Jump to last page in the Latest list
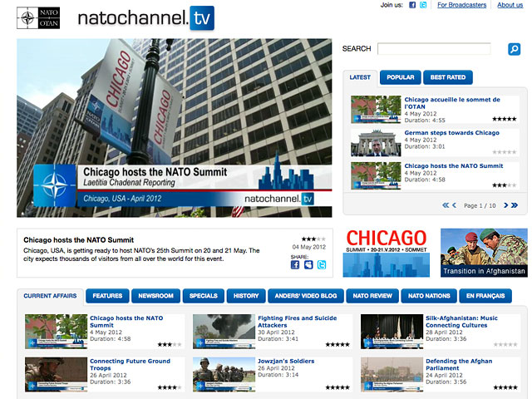532x399 pixels. point(515,204)
